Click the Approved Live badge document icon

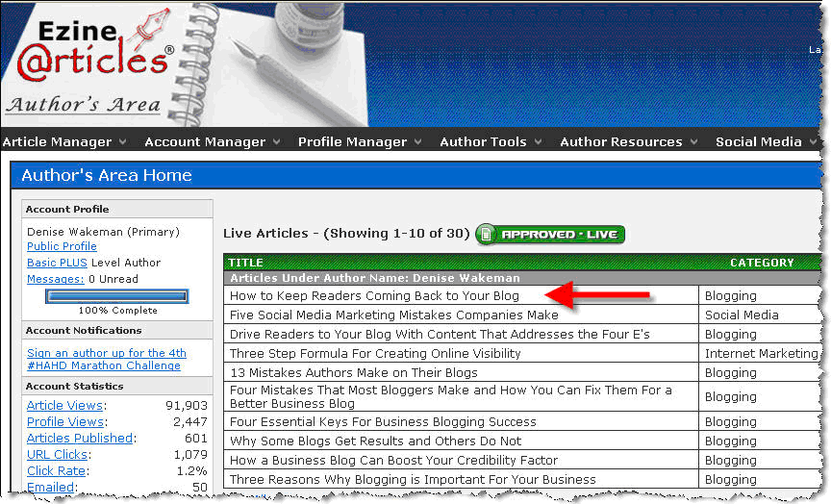[486, 235]
